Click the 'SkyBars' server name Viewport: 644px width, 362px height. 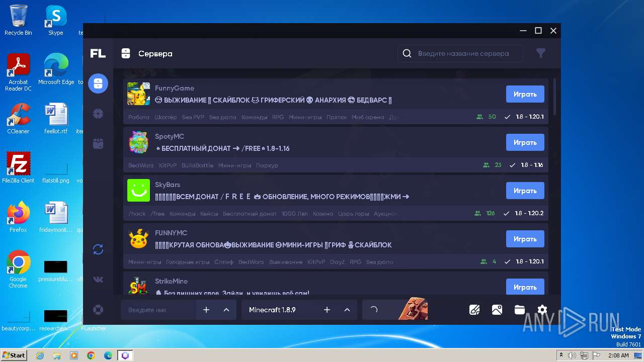(x=168, y=185)
